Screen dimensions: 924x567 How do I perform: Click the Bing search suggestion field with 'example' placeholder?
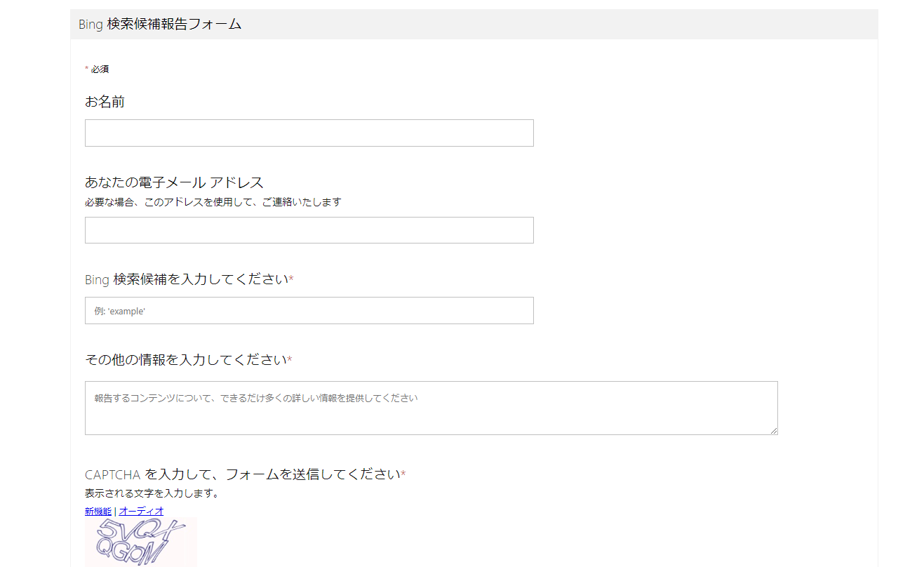coord(309,310)
